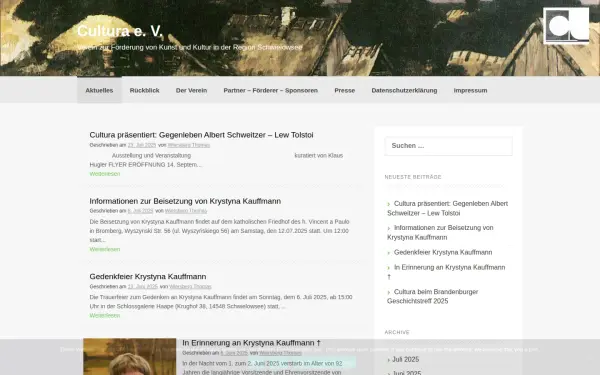This screenshot has height=375, width=600.
Task: Click date 23. Juli 2025 of first post
Action: pos(142,145)
